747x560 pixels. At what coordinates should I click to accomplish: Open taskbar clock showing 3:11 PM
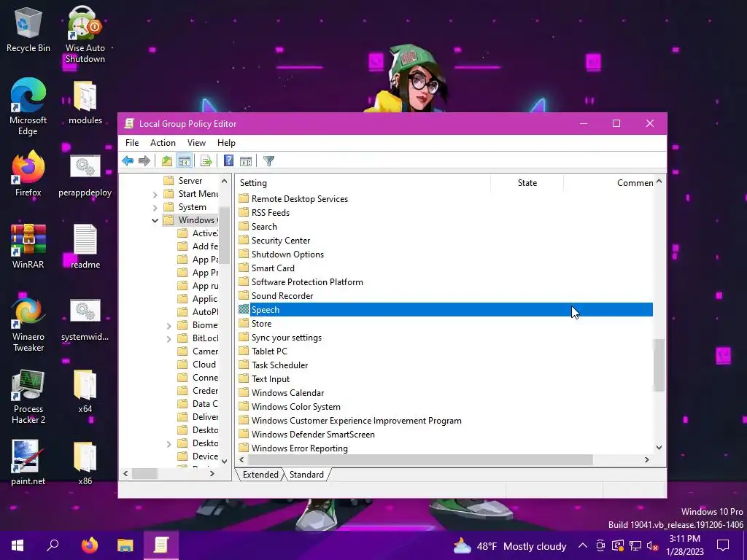tap(685, 545)
